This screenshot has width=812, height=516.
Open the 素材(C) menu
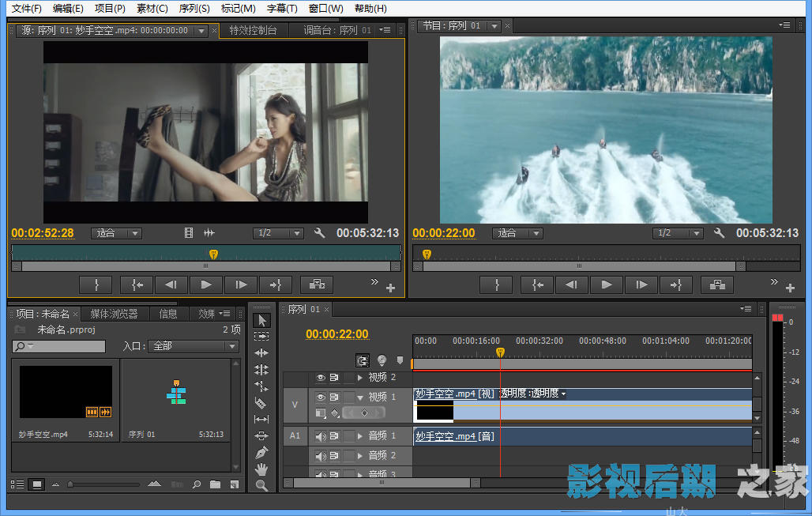[151, 9]
